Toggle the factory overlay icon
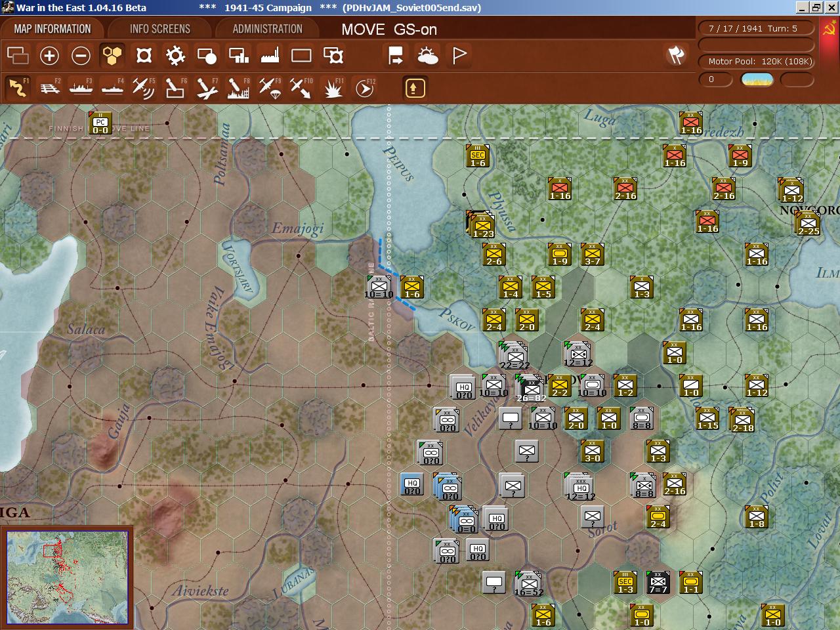 click(270, 56)
